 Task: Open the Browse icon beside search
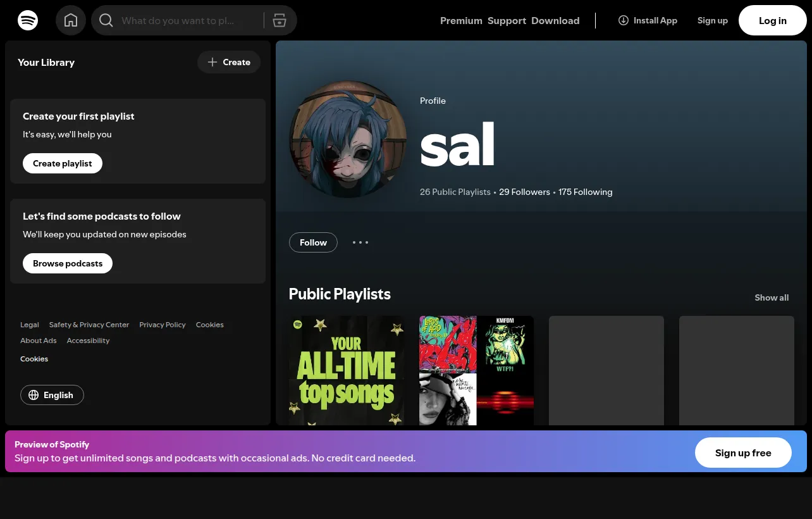click(x=280, y=20)
